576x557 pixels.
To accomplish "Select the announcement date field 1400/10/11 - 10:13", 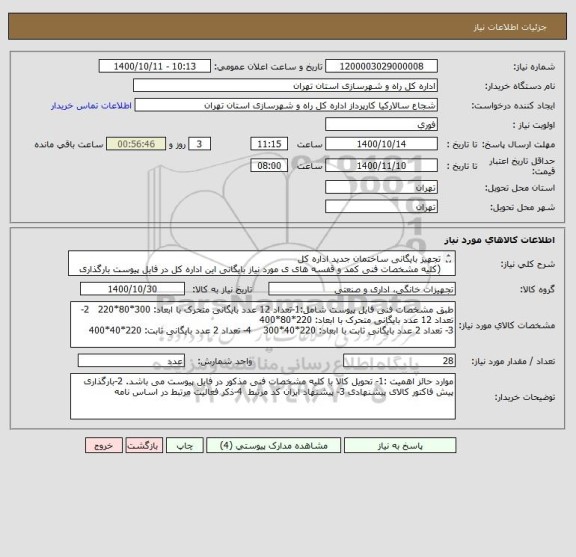I will pos(155,66).
